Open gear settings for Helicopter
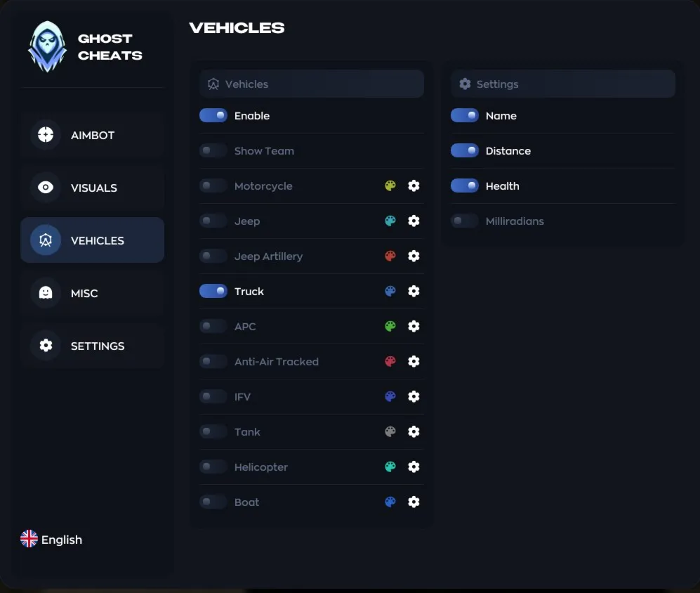This screenshot has height=593, width=700. click(414, 467)
